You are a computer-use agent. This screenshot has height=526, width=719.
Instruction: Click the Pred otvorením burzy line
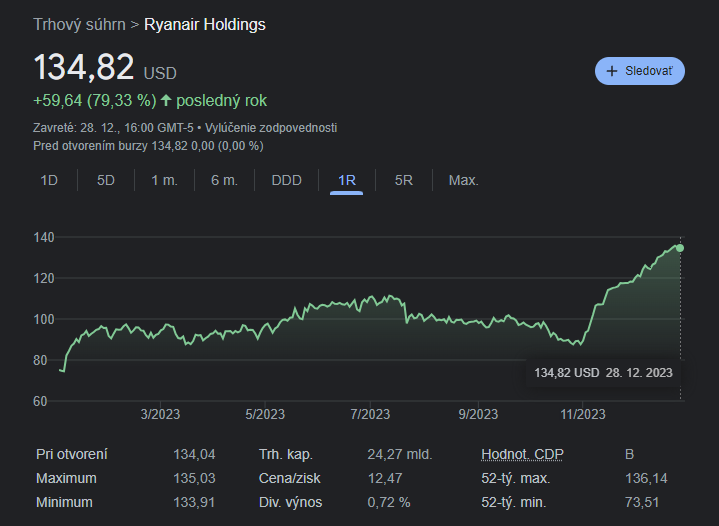pos(148,146)
